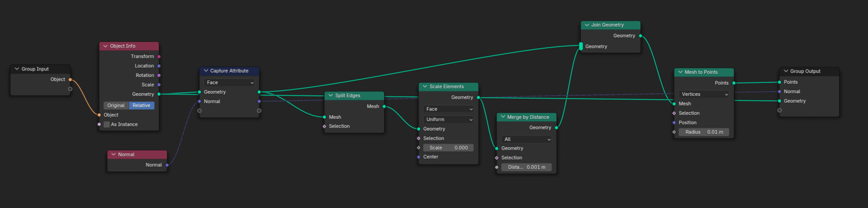
Task: Click the Points input socket on Group Output
Action: point(780,82)
